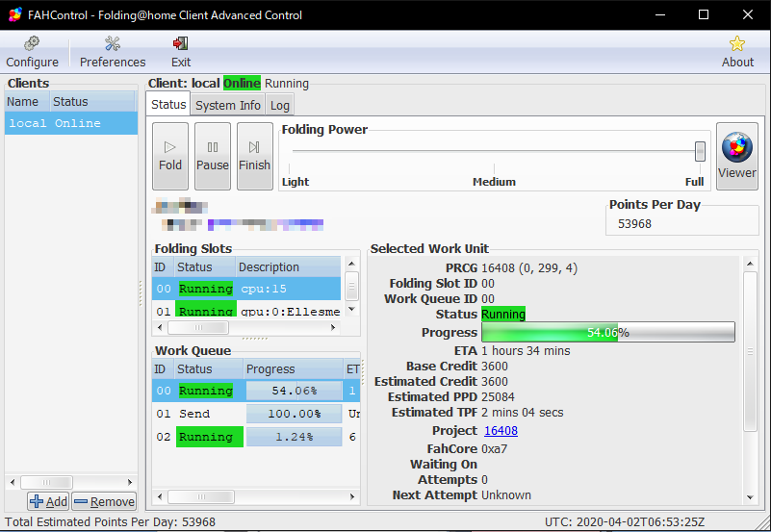Click the 100.00% progress cell in Work Queue
The width and height of the screenshot is (771, 532).
pyautogui.click(x=294, y=414)
